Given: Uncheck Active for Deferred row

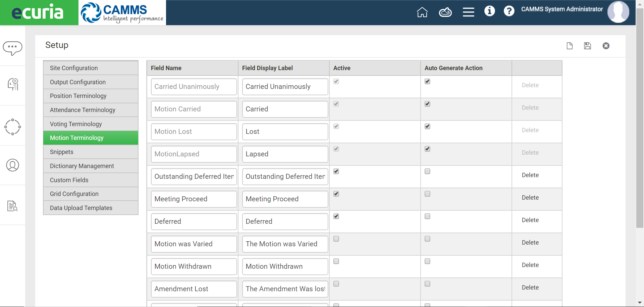Looking at the screenshot, I should [336, 216].
